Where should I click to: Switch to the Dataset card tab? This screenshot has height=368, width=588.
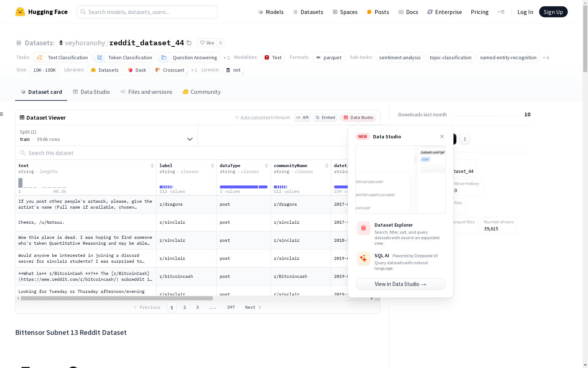click(x=41, y=92)
